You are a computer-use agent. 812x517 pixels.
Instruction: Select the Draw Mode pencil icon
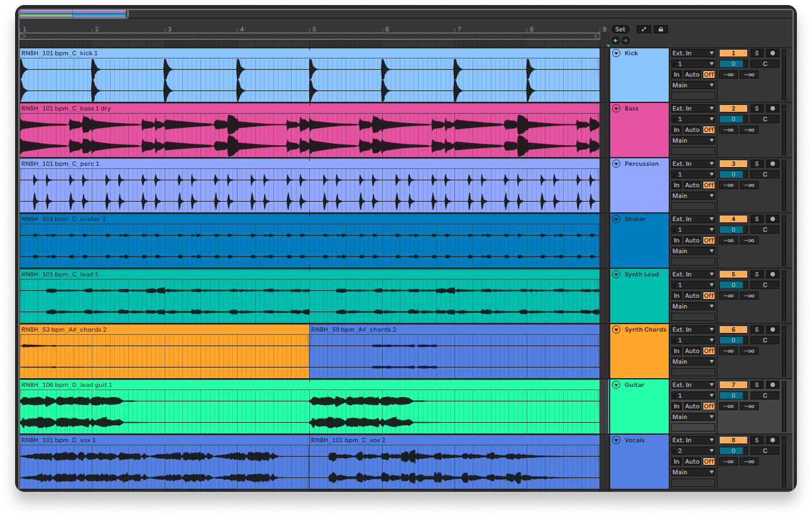(x=642, y=29)
